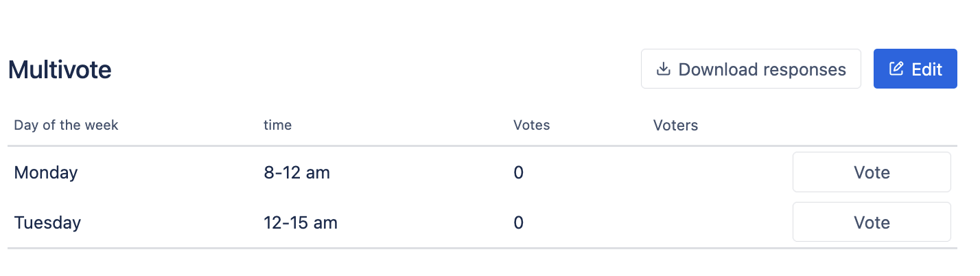Click the pencil icon on Edit

tap(896, 69)
